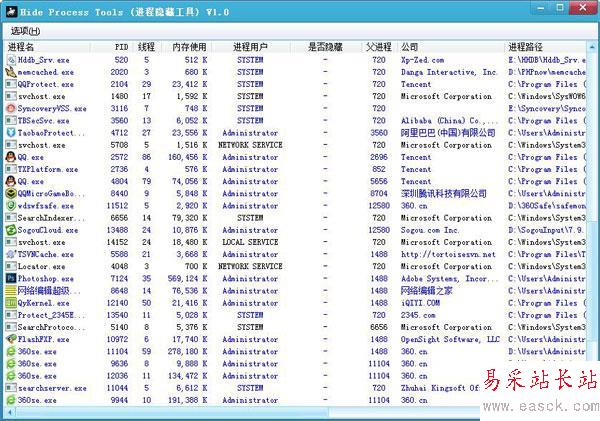The image size is (600, 421).
Task: Click the TSVNCache.exe process icon
Action: pos(11,254)
